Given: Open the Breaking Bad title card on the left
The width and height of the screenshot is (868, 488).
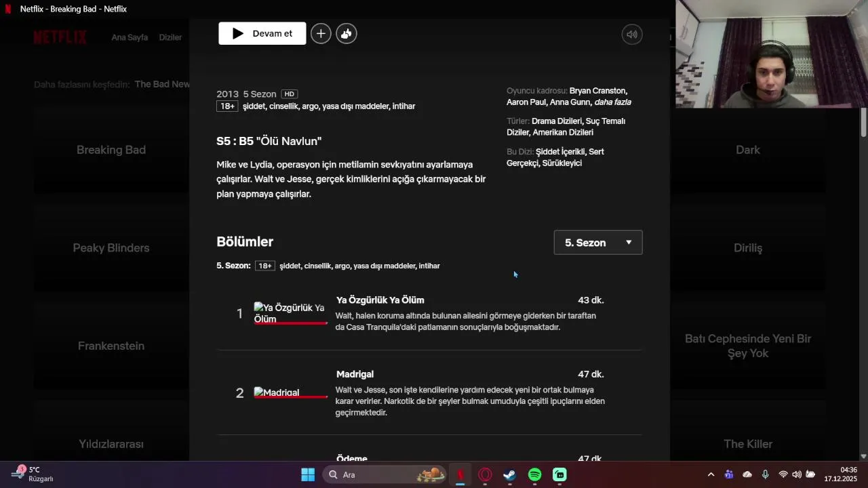Looking at the screenshot, I should 111,150.
